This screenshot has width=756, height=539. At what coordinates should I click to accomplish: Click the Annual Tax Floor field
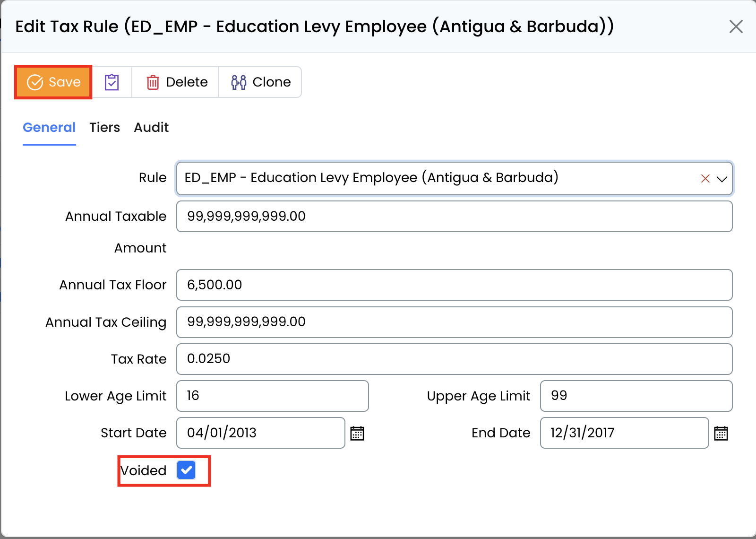[454, 285]
